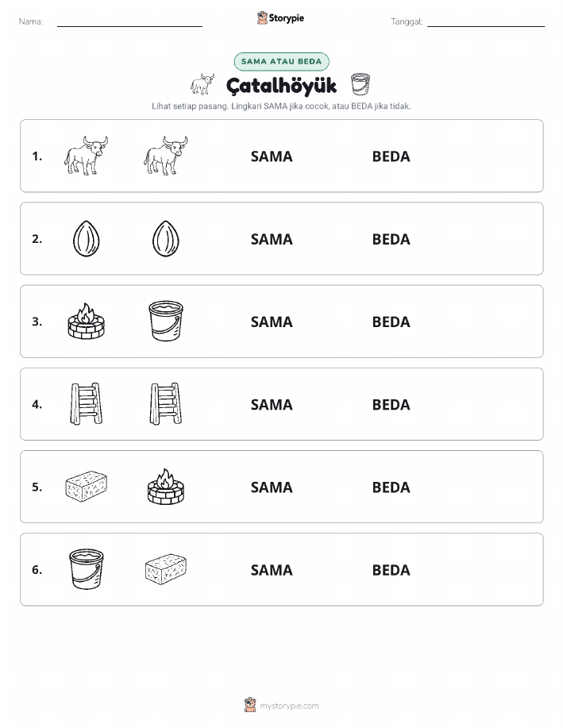Click the first ladder in row 4
The width and height of the screenshot is (563, 728).
87,403
